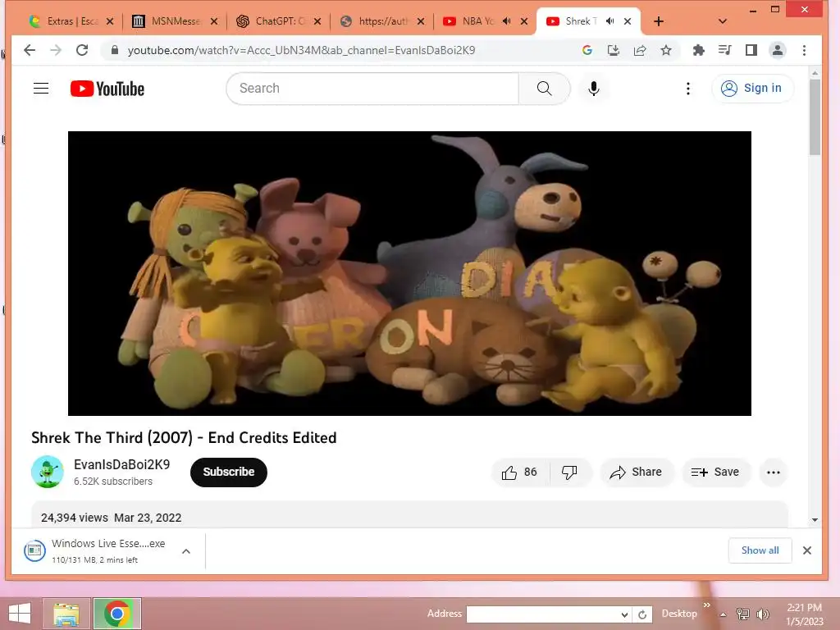Click the install app icon in address bar
840x630 pixels.
pyautogui.click(x=614, y=50)
